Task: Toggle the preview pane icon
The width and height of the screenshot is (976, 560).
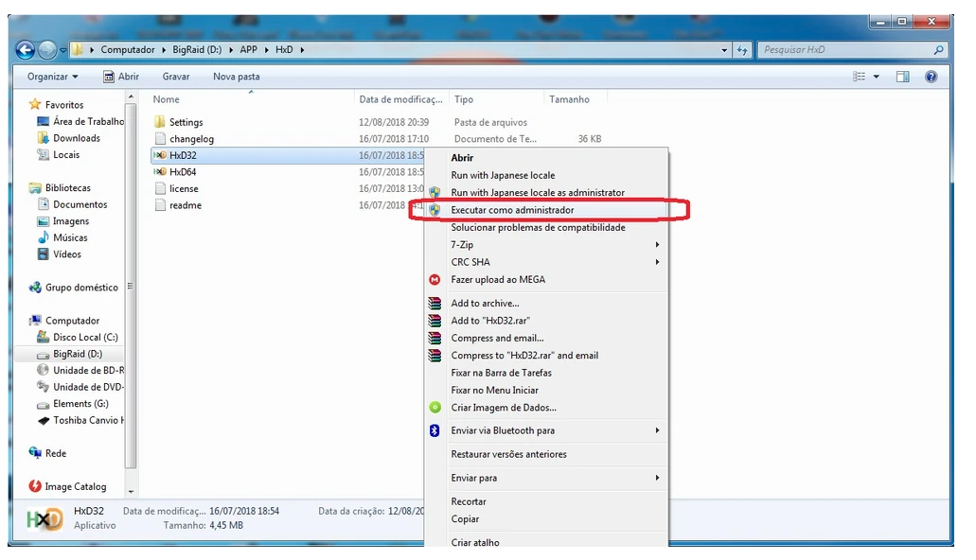Action: 903,77
